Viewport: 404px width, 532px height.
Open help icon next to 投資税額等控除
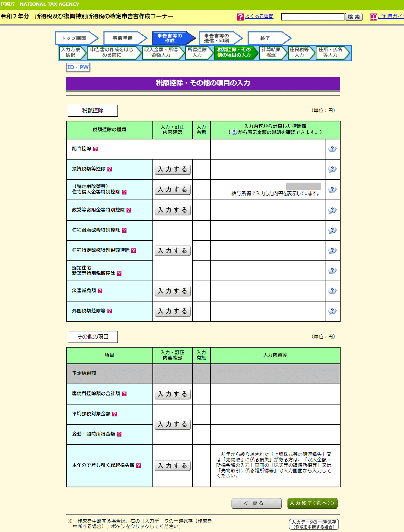coord(110,169)
